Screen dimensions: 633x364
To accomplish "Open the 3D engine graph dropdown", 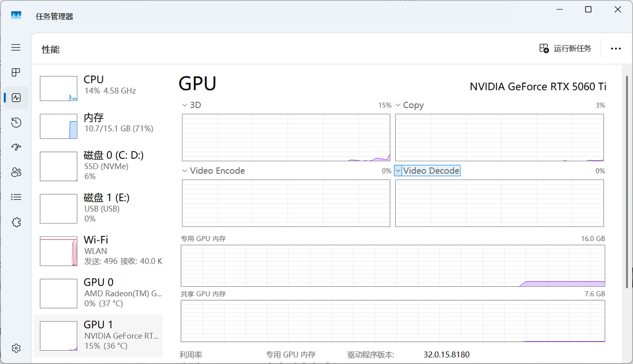I will click(x=185, y=105).
